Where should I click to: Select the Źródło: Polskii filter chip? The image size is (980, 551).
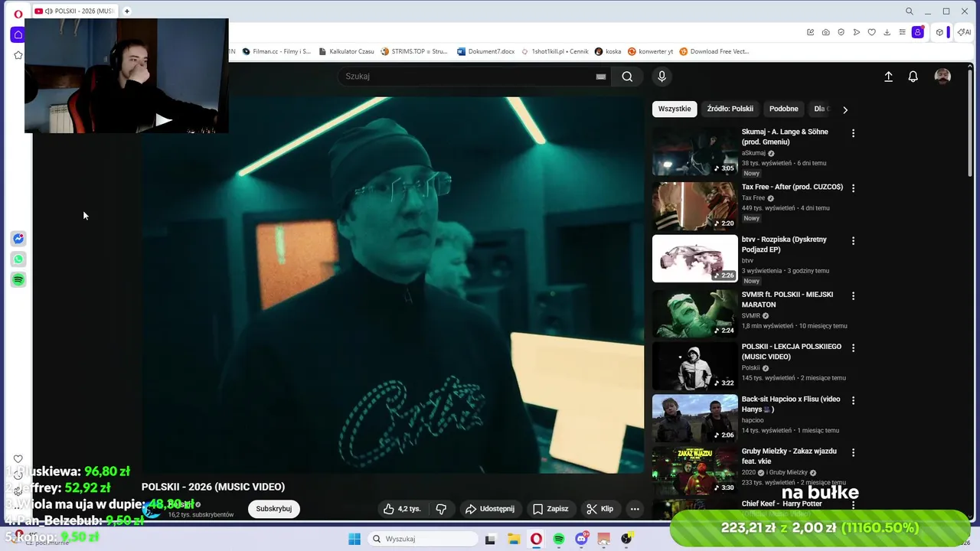pyautogui.click(x=730, y=109)
